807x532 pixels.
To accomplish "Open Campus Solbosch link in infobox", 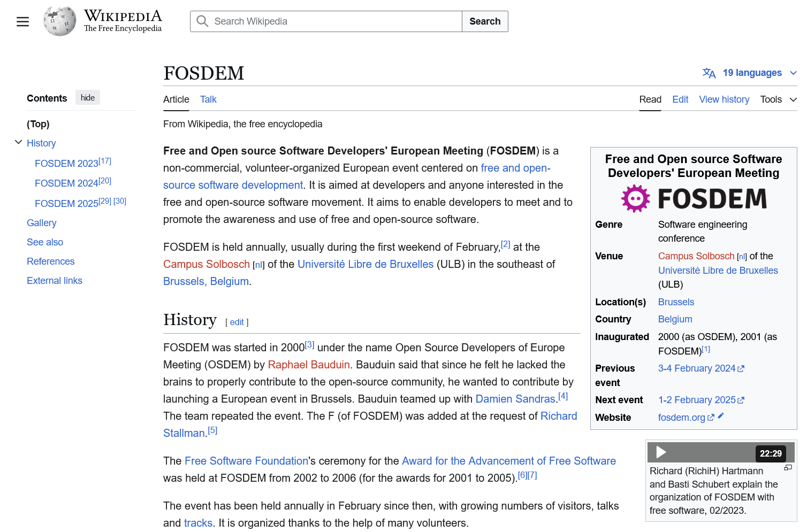I will pyautogui.click(x=696, y=256).
